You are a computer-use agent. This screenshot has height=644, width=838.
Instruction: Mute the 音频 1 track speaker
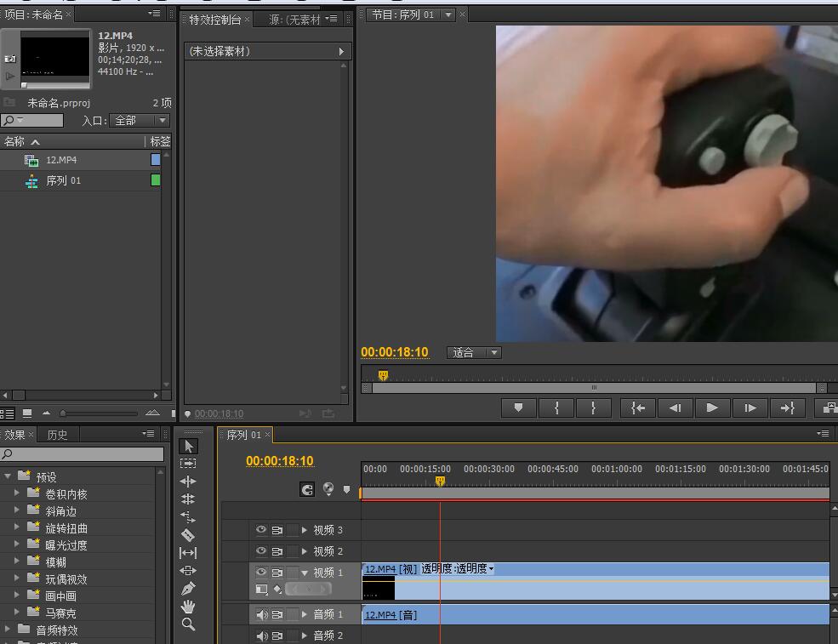(261, 614)
